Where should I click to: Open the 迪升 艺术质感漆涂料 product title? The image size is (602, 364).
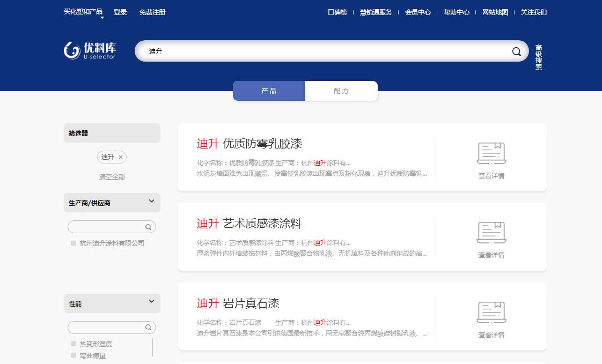pyautogui.click(x=249, y=223)
